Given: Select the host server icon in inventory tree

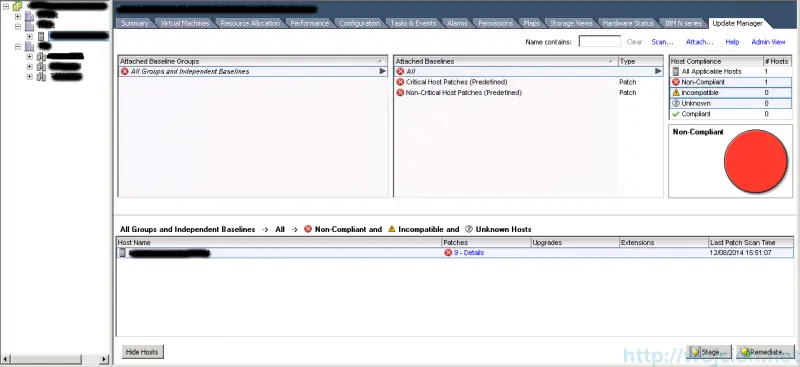Looking at the screenshot, I should [x=41, y=36].
